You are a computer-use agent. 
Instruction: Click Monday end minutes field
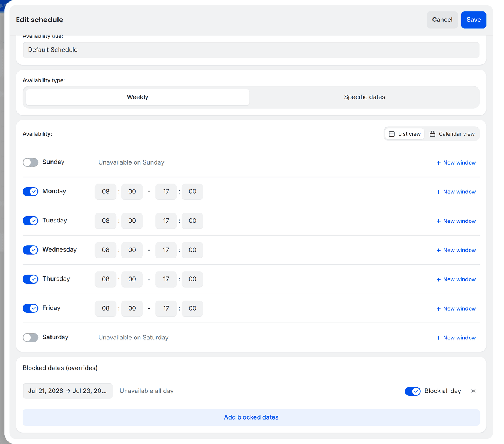192,192
